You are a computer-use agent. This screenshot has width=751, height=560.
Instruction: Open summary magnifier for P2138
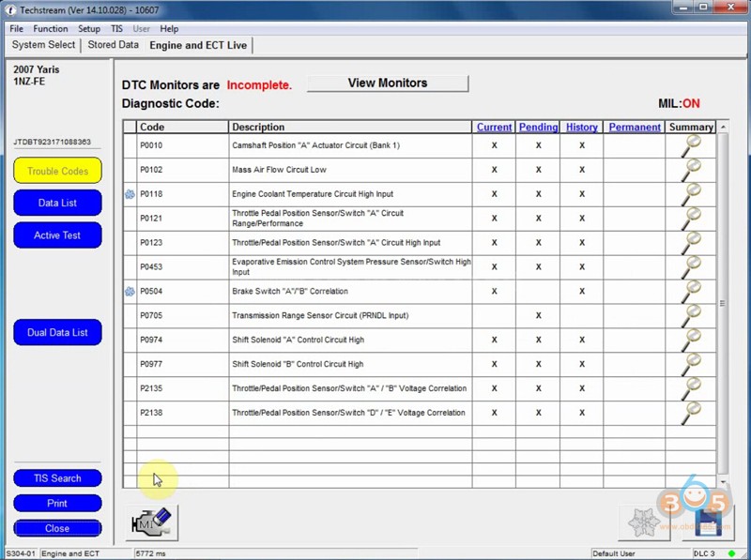click(691, 414)
